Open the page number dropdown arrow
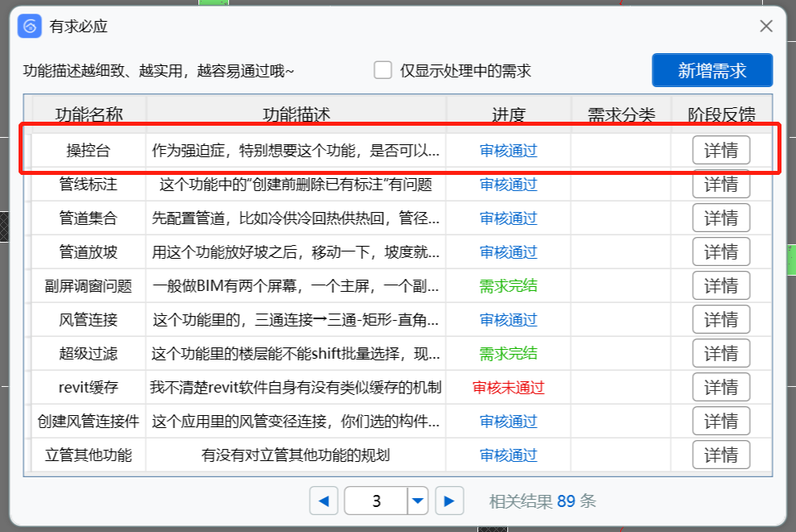 click(x=418, y=501)
